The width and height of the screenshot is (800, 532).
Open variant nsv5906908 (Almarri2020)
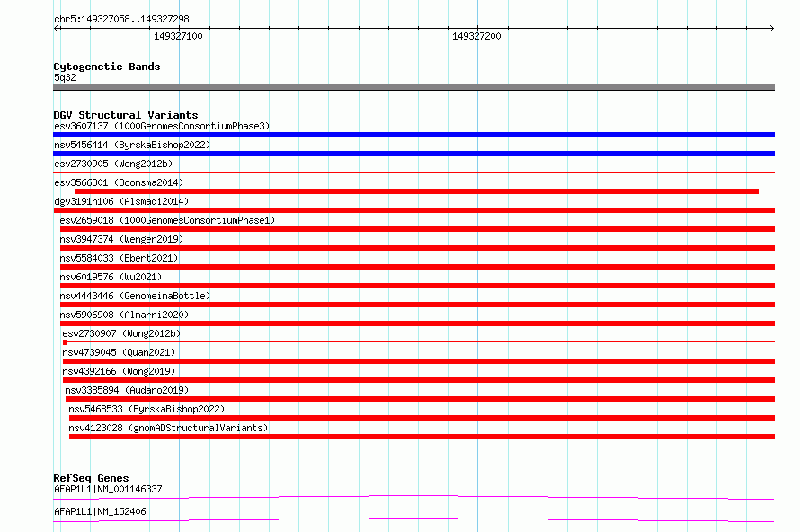tap(124, 315)
